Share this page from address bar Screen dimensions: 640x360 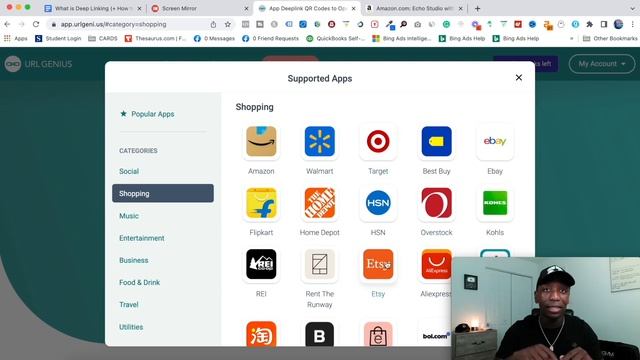pyautogui.click(x=213, y=24)
